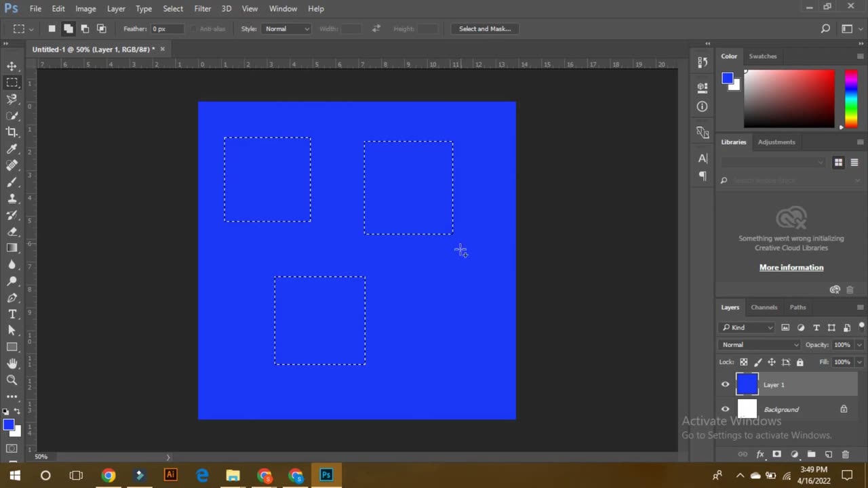868x488 pixels.
Task: Select the Zoom tool
Action: coord(12,380)
